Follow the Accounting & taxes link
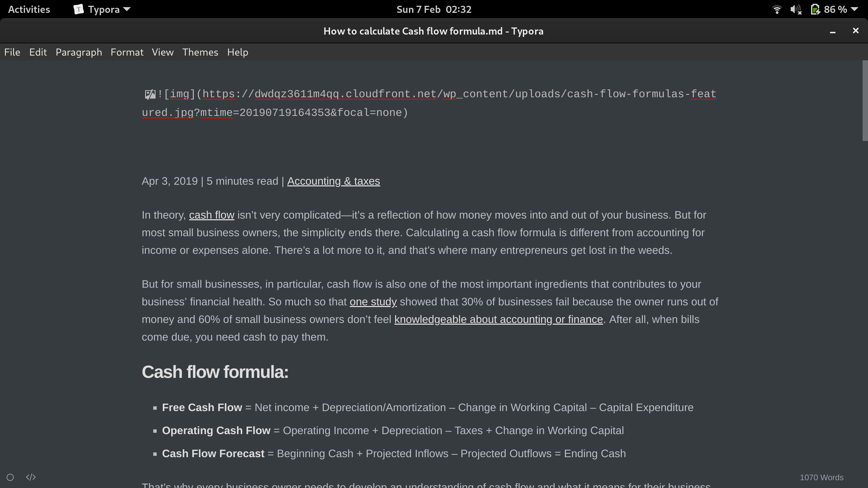Image resolution: width=868 pixels, height=488 pixels. click(x=333, y=181)
